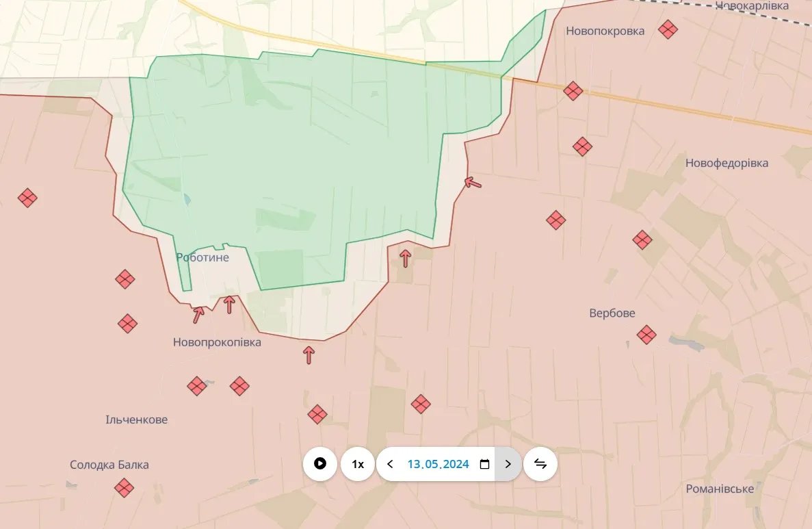The width and height of the screenshot is (812, 529).
Task: Open unit marker below Солодка Балка
Action: coord(124,488)
